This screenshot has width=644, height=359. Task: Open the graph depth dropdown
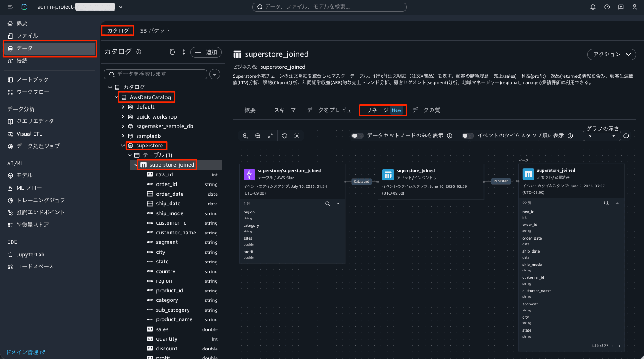pos(601,136)
